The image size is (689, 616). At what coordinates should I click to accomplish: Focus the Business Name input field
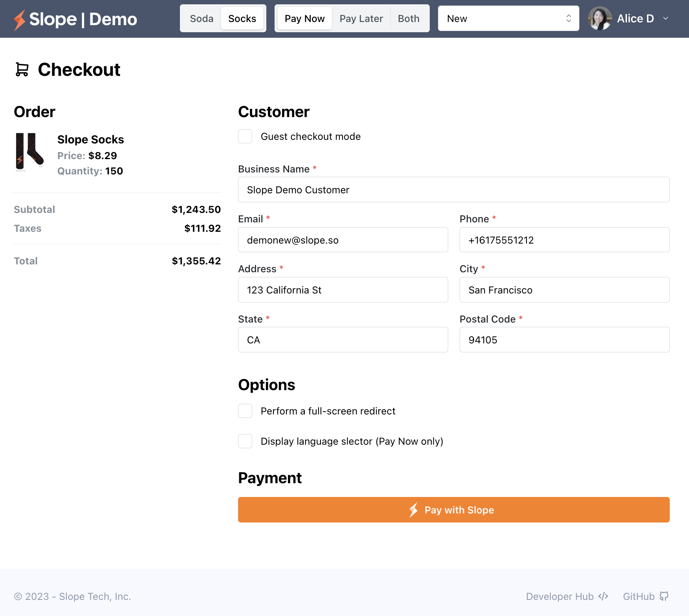pos(454,190)
